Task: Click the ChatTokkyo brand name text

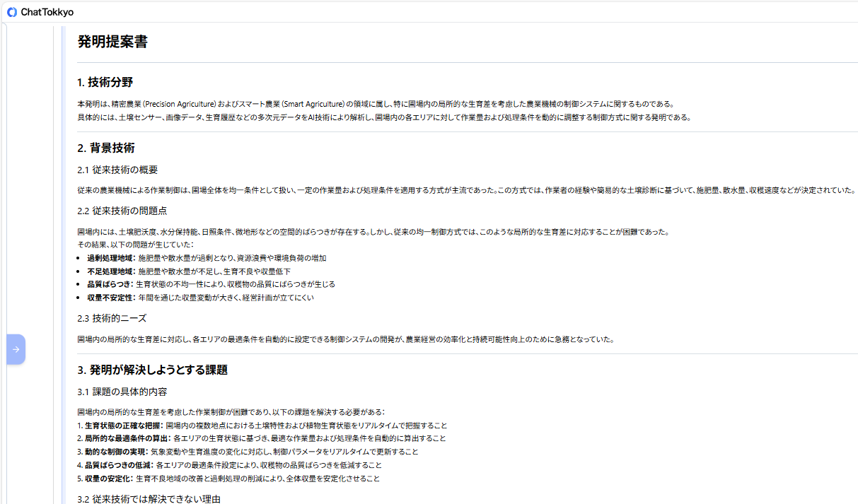Action: tap(47, 12)
